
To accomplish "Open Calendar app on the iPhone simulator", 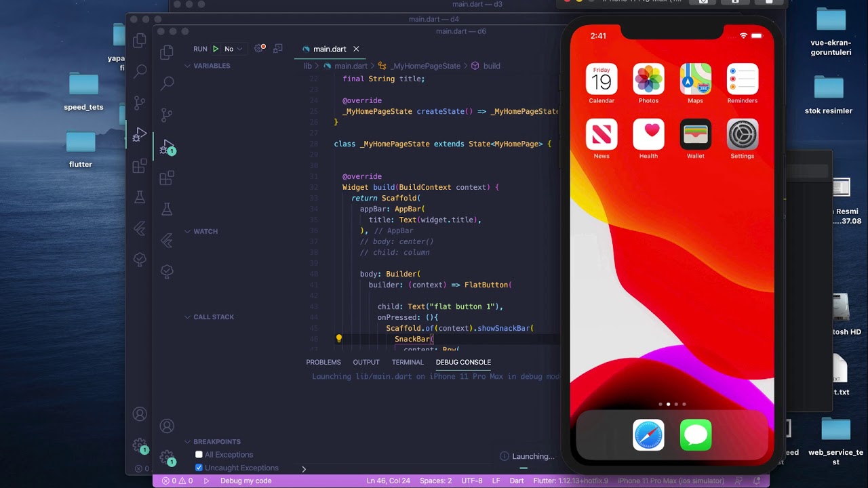I will coord(601,79).
